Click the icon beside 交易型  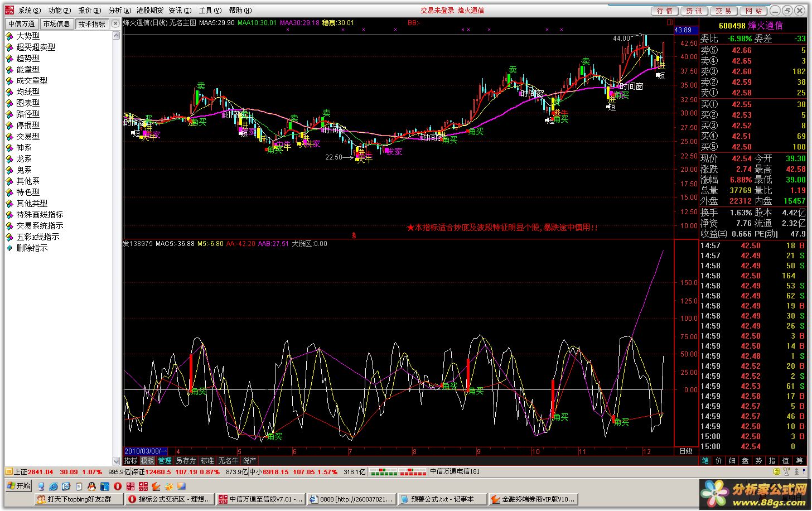tap(9, 137)
